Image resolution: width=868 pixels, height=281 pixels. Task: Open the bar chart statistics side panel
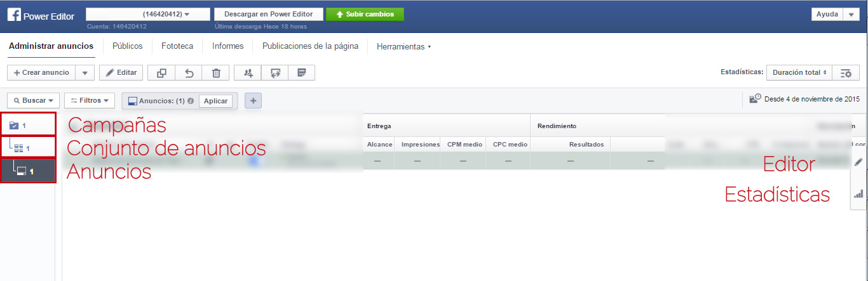pyautogui.click(x=858, y=194)
